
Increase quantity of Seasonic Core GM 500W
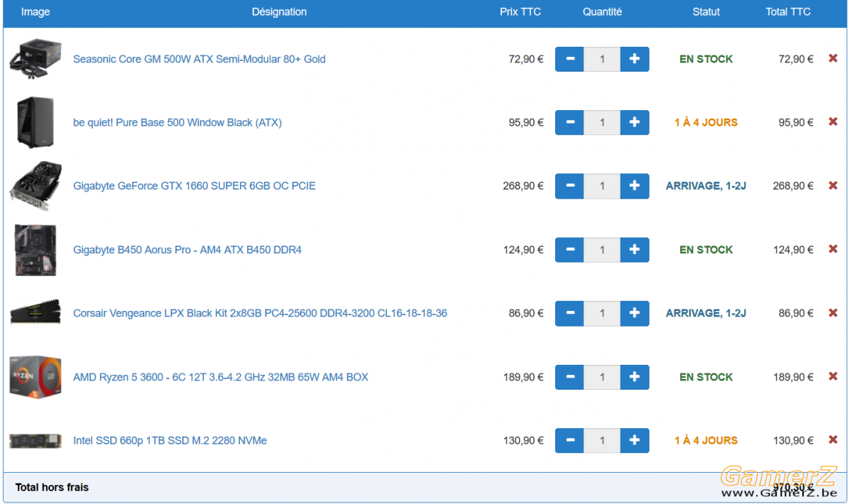point(635,59)
